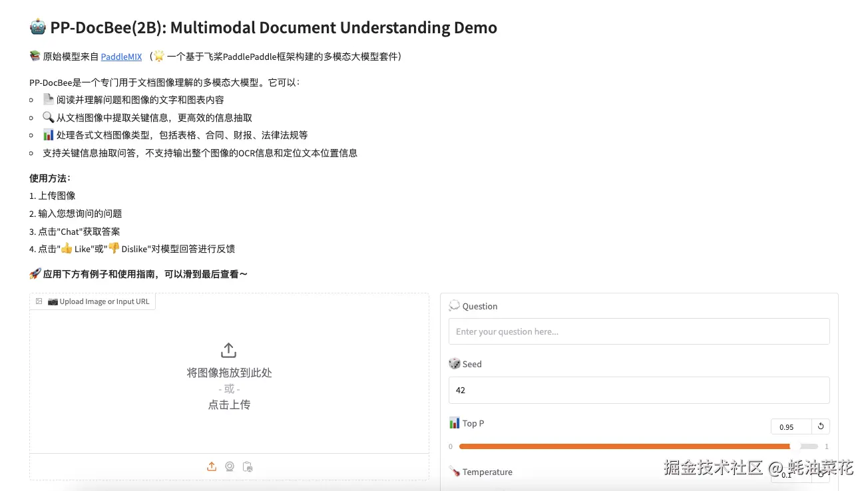Click the step "2. 输入您想询问的问题"
This screenshot has width=868, height=491.
[x=76, y=214]
